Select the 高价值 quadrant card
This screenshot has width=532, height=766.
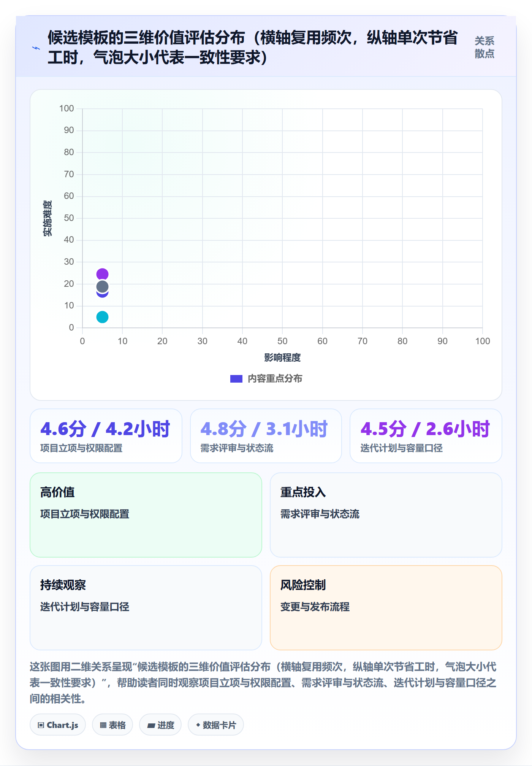[x=146, y=515]
